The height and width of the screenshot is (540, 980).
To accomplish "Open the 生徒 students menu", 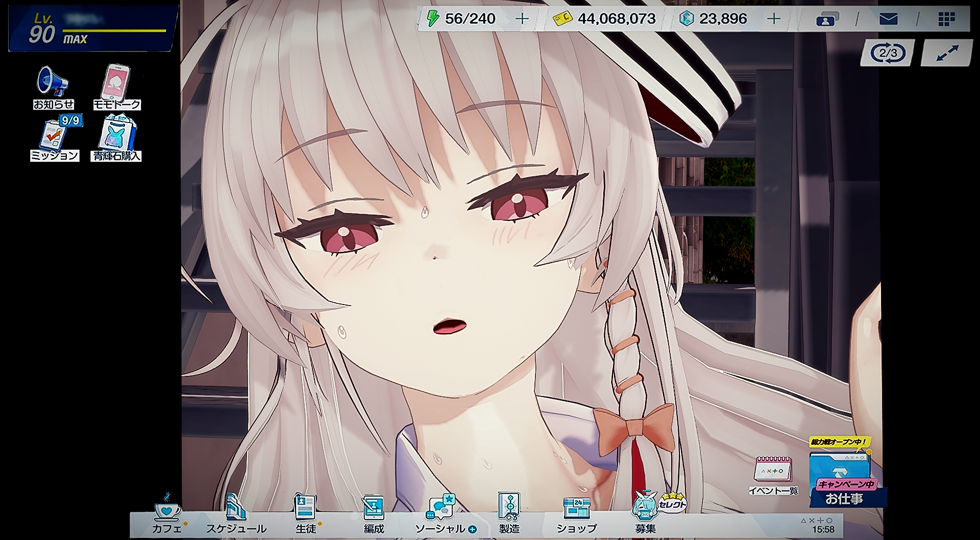I will [x=306, y=515].
